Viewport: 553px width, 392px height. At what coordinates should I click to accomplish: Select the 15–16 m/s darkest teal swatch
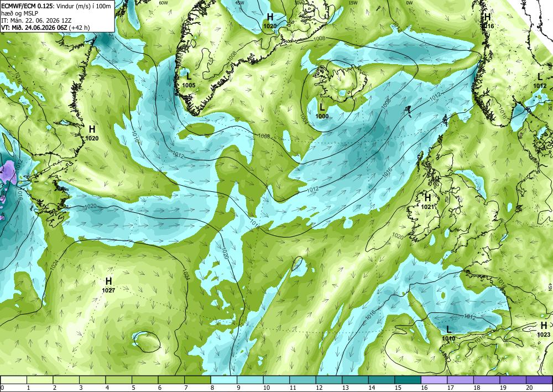coord(408,380)
